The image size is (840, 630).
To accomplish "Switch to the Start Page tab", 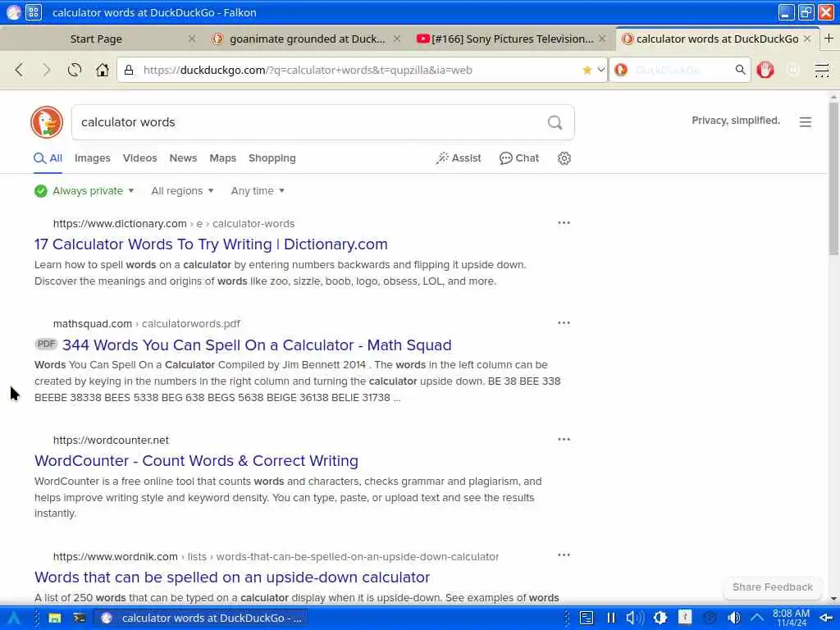I will pos(97,39).
